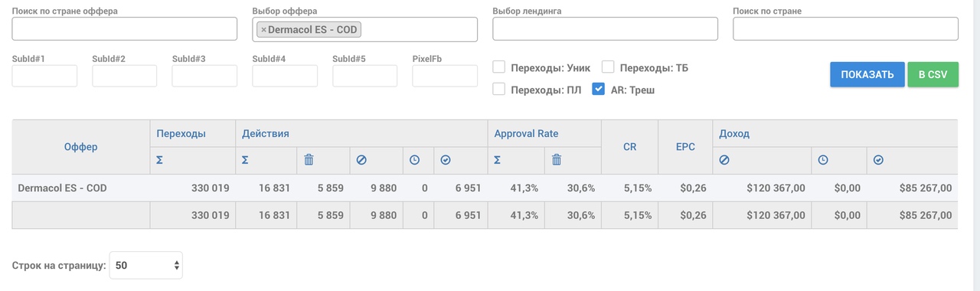Click the trash icon under Approval Rate
The image size is (980, 291).
pyautogui.click(x=557, y=160)
